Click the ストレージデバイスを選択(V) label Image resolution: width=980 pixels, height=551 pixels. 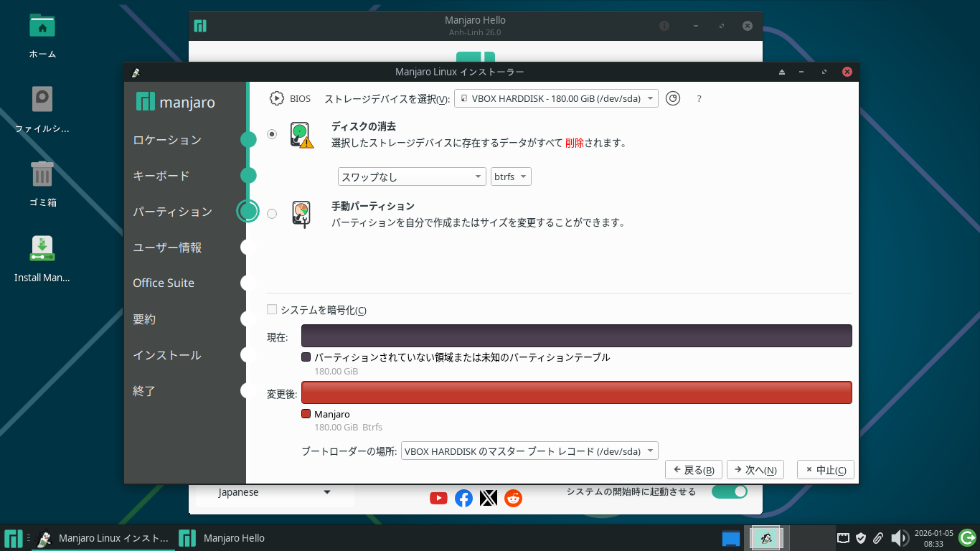tap(387, 99)
